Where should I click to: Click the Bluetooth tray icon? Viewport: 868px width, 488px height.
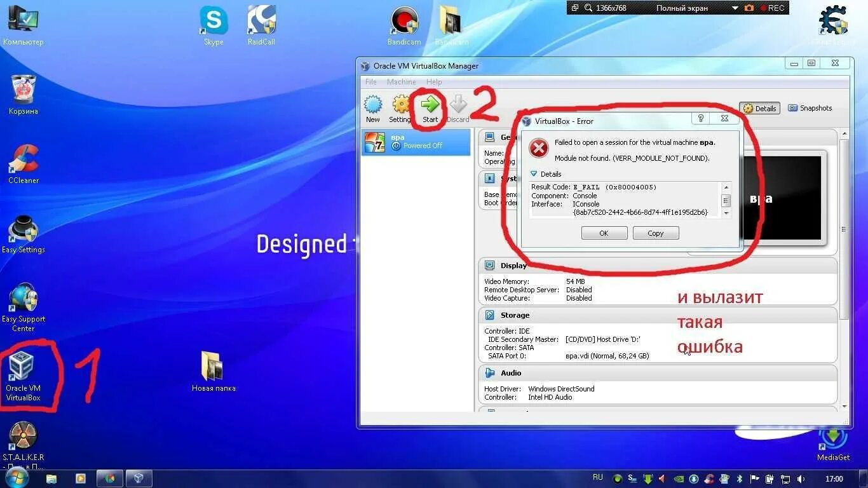tap(740, 479)
